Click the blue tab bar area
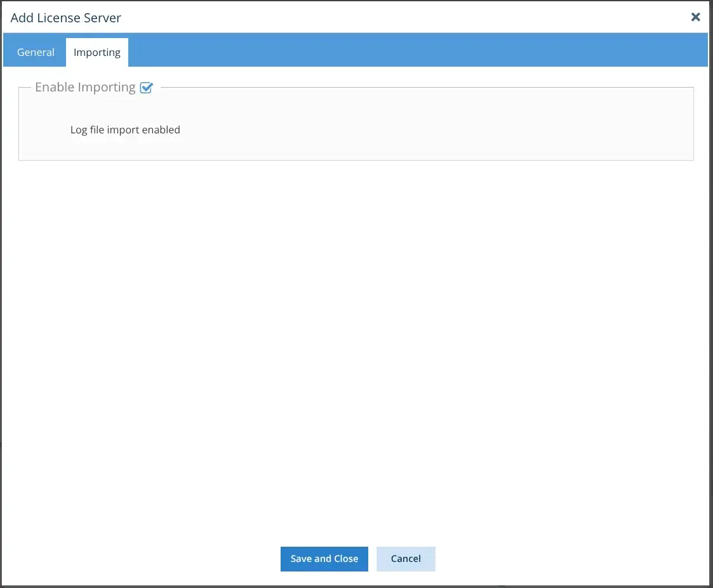Screen dimensions: 713x588 (x=381, y=50)
